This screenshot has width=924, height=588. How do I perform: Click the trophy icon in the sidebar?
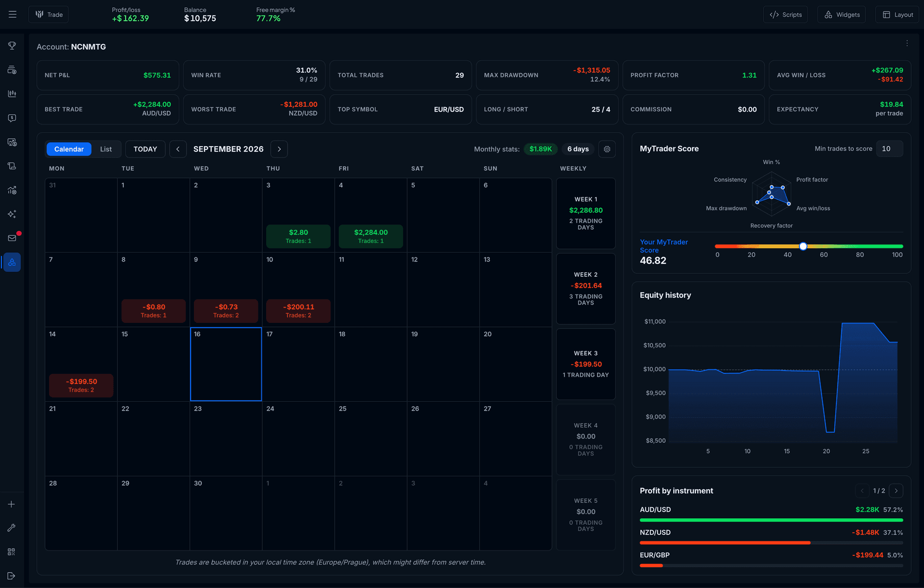(x=12, y=46)
